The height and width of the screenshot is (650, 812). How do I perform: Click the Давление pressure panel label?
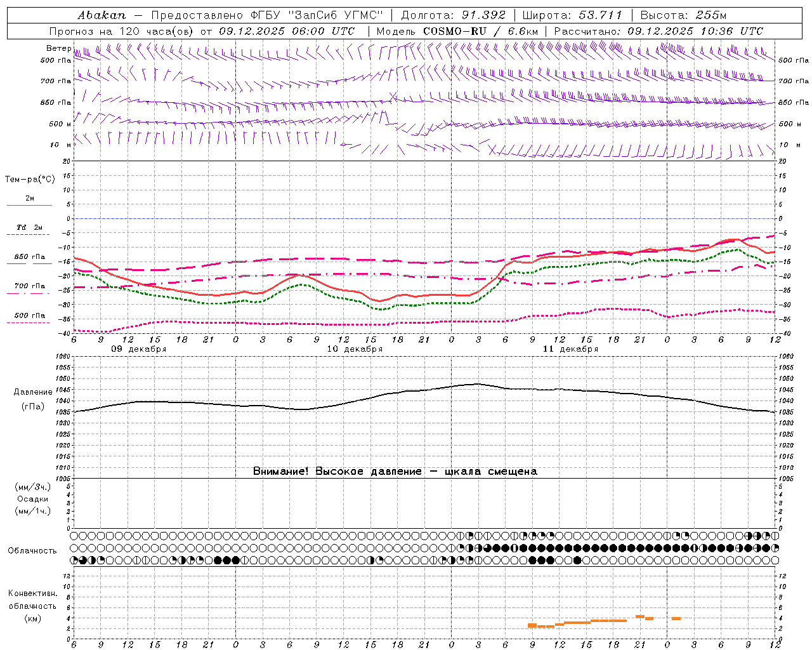click(x=33, y=392)
